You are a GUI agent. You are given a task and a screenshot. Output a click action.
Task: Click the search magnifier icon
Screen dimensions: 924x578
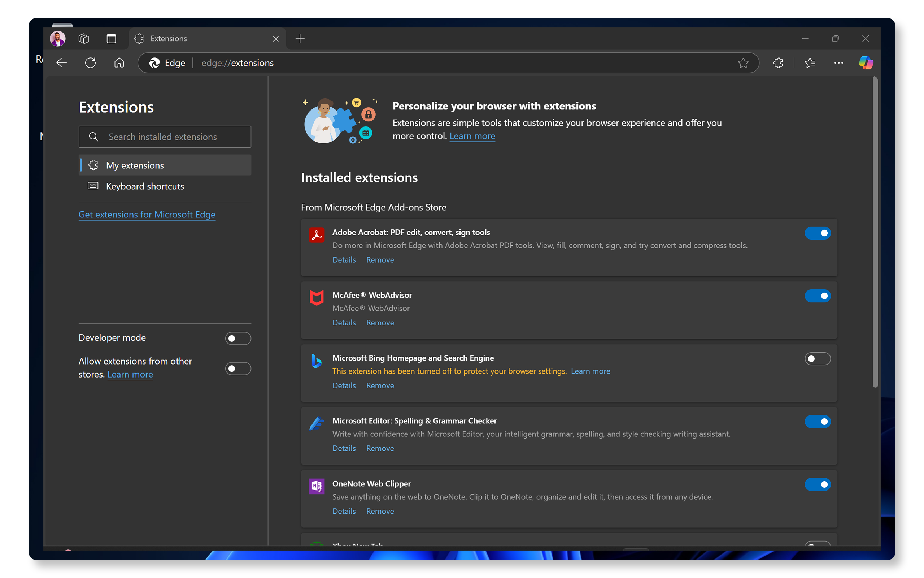[x=93, y=137]
